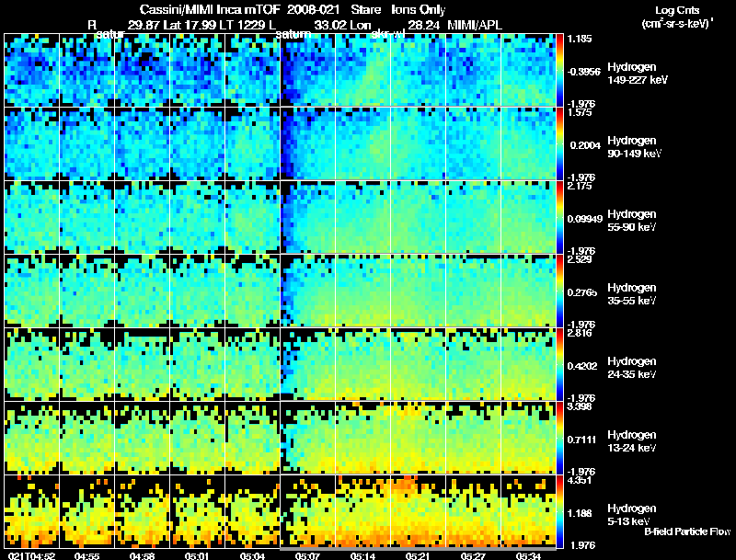Open the 55-90 keV image at 05:27
Screen dimensions: 736x560
coord(473,217)
